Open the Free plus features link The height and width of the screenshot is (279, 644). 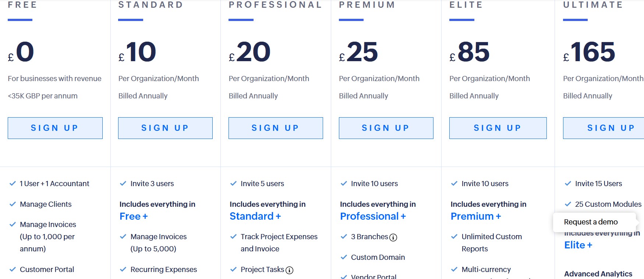[133, 216]
